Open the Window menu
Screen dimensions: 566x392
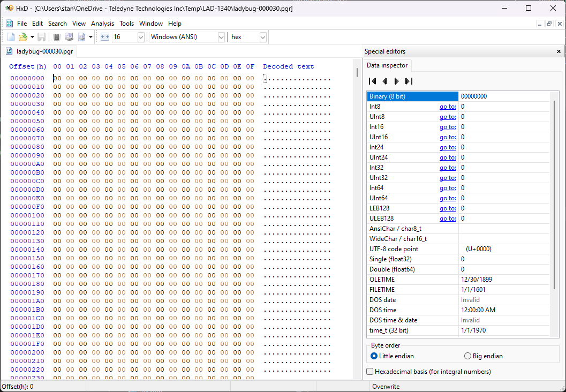(151, 24)
